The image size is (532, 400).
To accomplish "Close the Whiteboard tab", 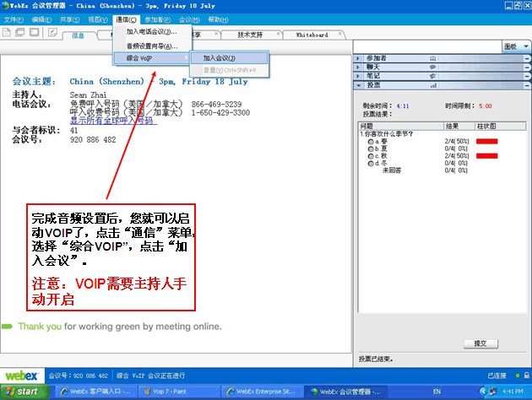I will tap(339, 34).
